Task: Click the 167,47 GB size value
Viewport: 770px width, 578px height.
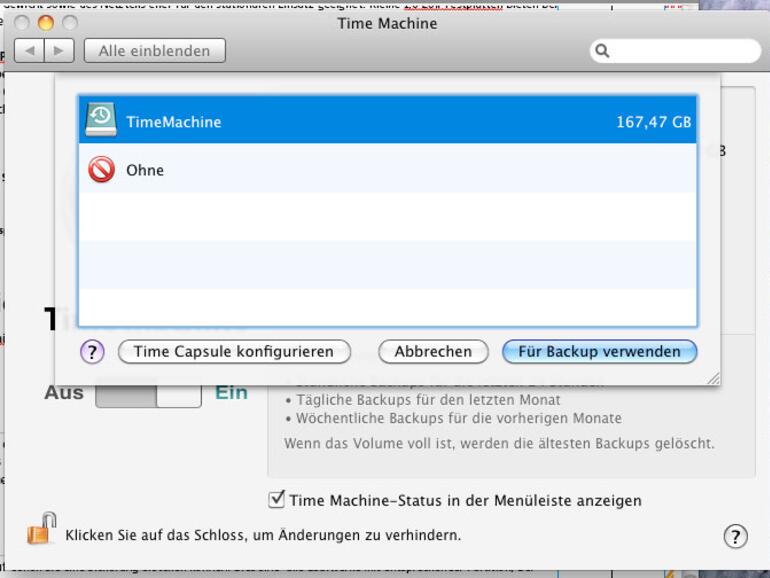Action: pos(654,122)
